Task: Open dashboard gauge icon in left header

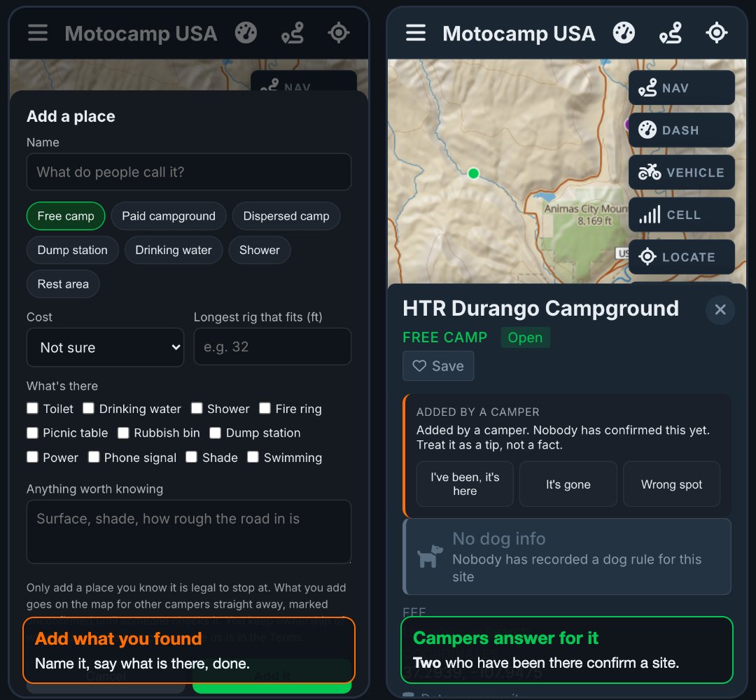Action: (246, 34)
